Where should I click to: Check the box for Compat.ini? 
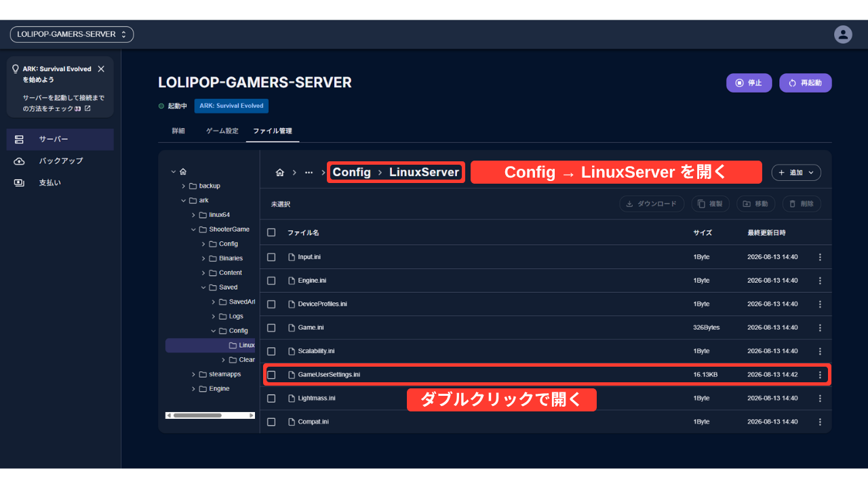click(x=271, y=422)
